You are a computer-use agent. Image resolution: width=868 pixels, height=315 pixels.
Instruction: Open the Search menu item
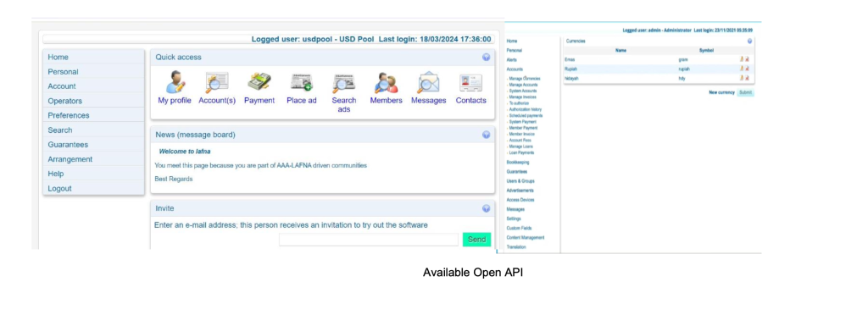point(93,130)
